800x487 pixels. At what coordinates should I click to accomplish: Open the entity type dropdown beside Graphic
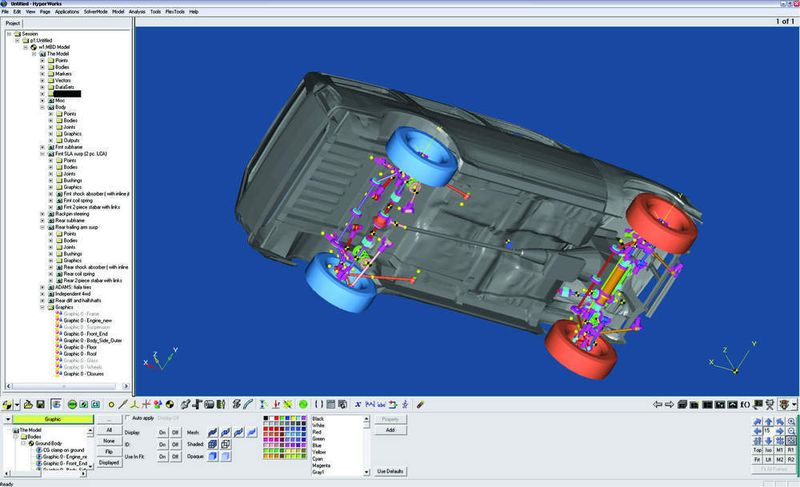point(8,419)
